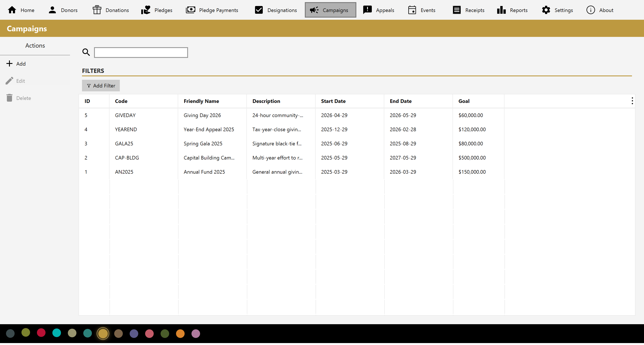Focus the campaign search field
The width and height of the screenshot is (644, 345).
(x=141, y=52)
